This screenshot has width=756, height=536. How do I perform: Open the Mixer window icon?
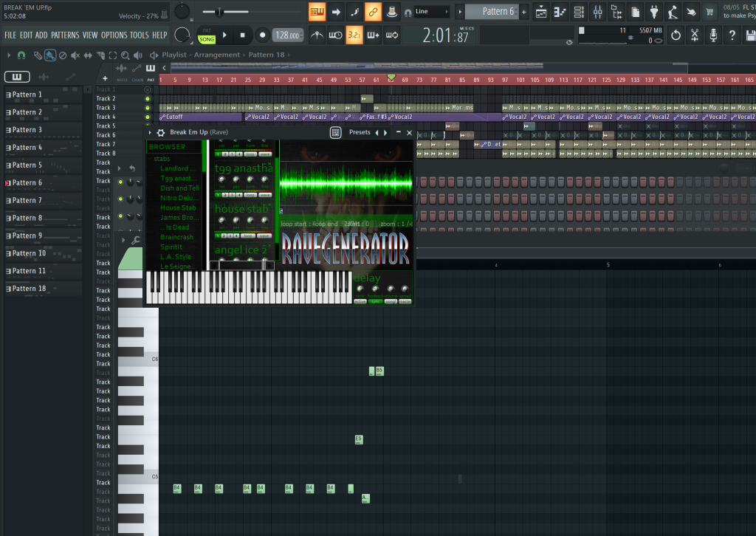click(x=598, y=12)
